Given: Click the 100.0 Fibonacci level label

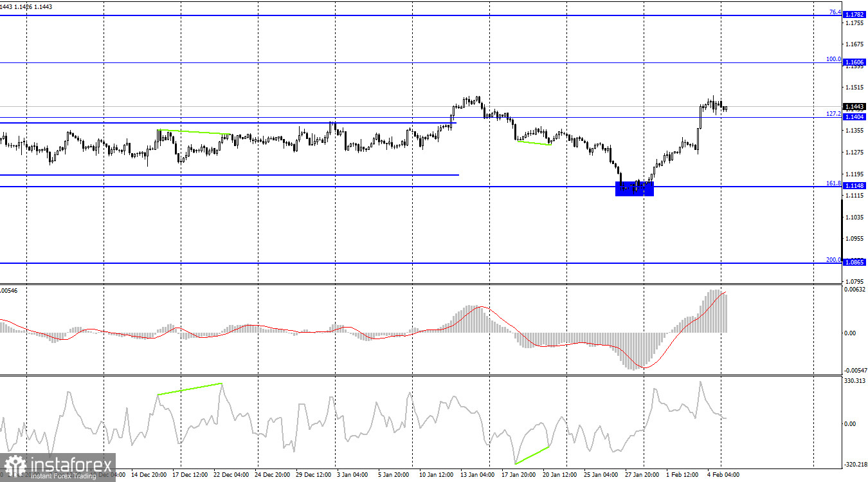Looking at the screenshot, I should tap(833, 59).
